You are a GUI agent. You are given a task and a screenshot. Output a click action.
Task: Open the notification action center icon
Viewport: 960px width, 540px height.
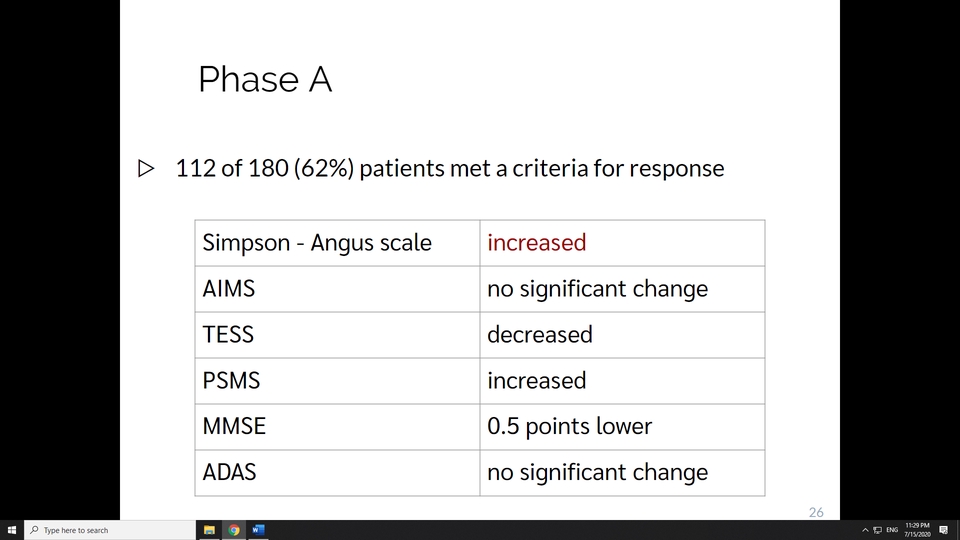(x=943, y=530)
